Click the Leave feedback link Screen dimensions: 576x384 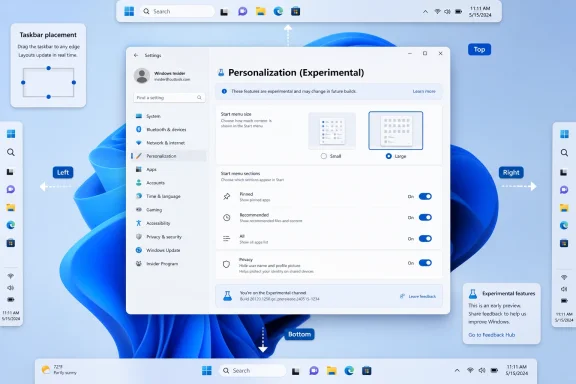(418, 296)
